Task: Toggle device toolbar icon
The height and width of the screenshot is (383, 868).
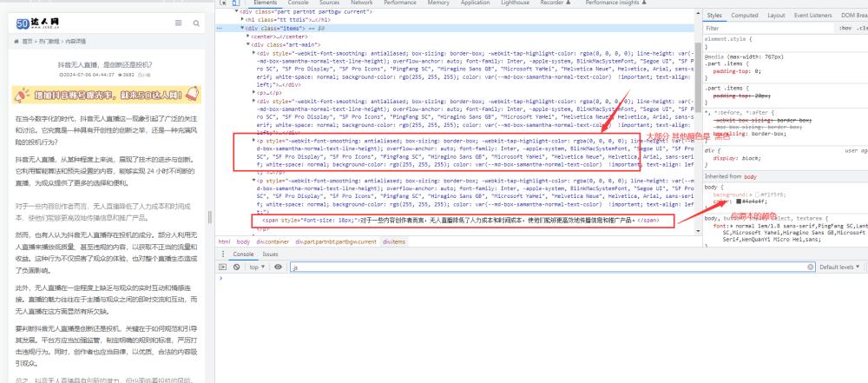Action: pyautogui.click(x=236, y=3)
